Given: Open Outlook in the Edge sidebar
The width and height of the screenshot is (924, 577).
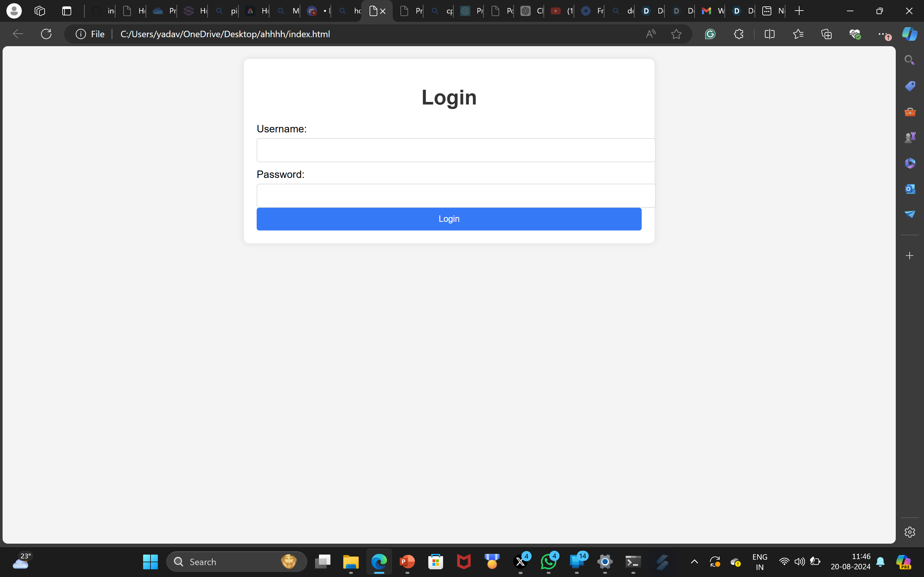Looking at the screenshot, I should 910,188.
